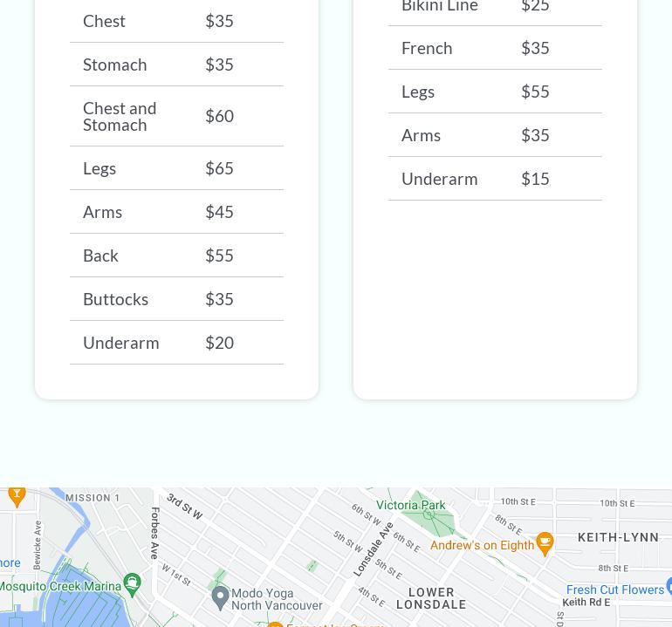Click the $65 Legs price
Screen dimensions: 672x627
pyautogui.click(x=219, y=167)
